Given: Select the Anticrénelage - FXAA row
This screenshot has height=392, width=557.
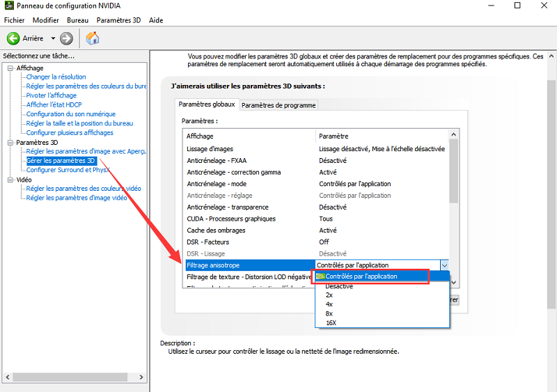Looking at the screenshot, I should (x=317, y=161).
